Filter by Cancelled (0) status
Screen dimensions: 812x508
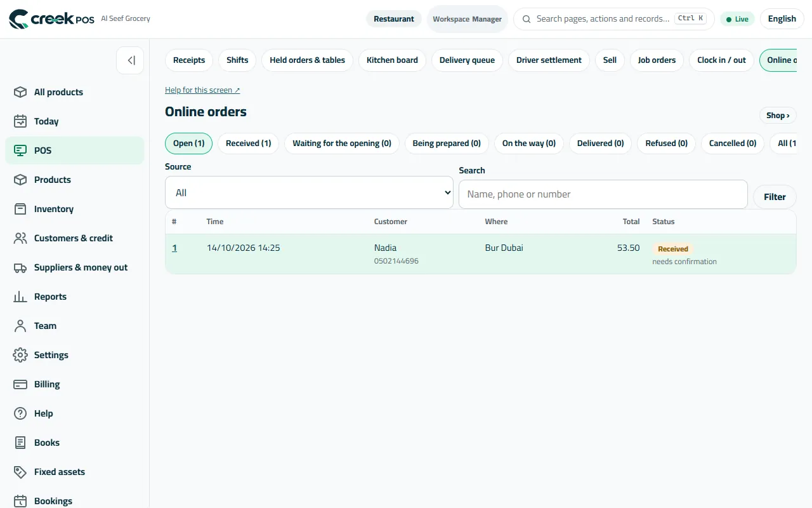pyautogui.click(x=733, y=144)
